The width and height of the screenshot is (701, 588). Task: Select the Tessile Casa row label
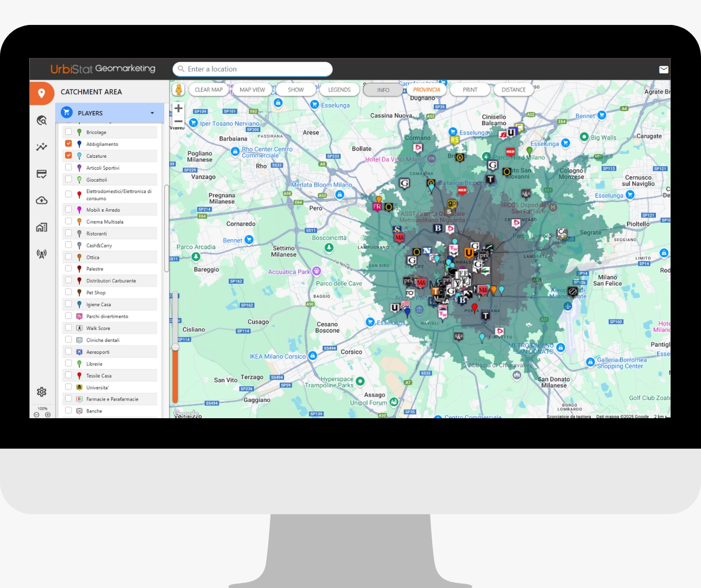99,375
